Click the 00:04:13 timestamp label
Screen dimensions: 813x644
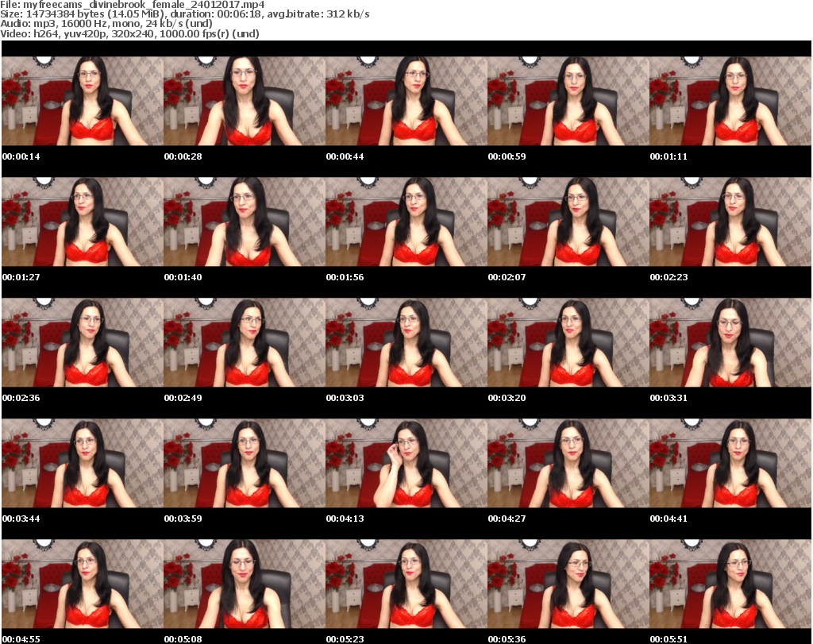345,519
